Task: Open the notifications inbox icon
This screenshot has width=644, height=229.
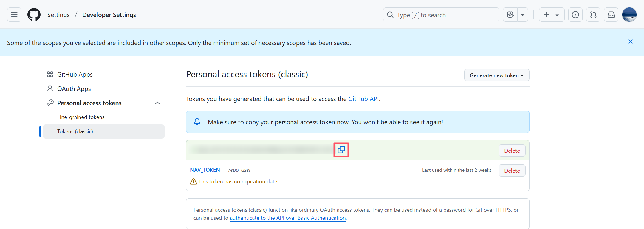Action: tap(611, 15)
